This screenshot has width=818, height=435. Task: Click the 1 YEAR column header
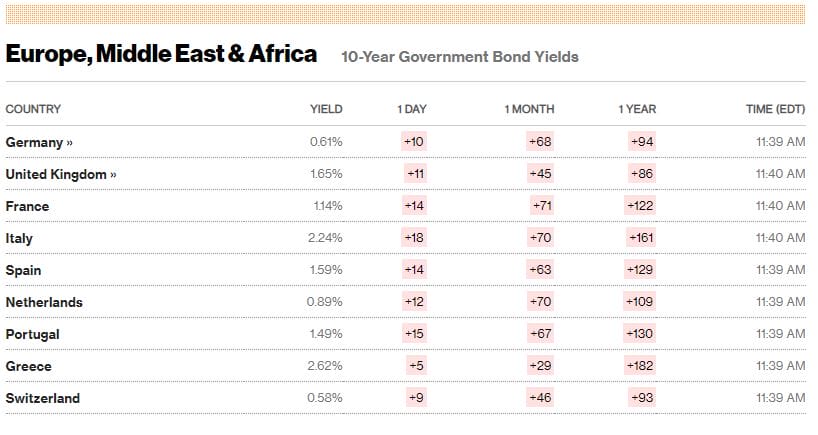click(637, 109)
